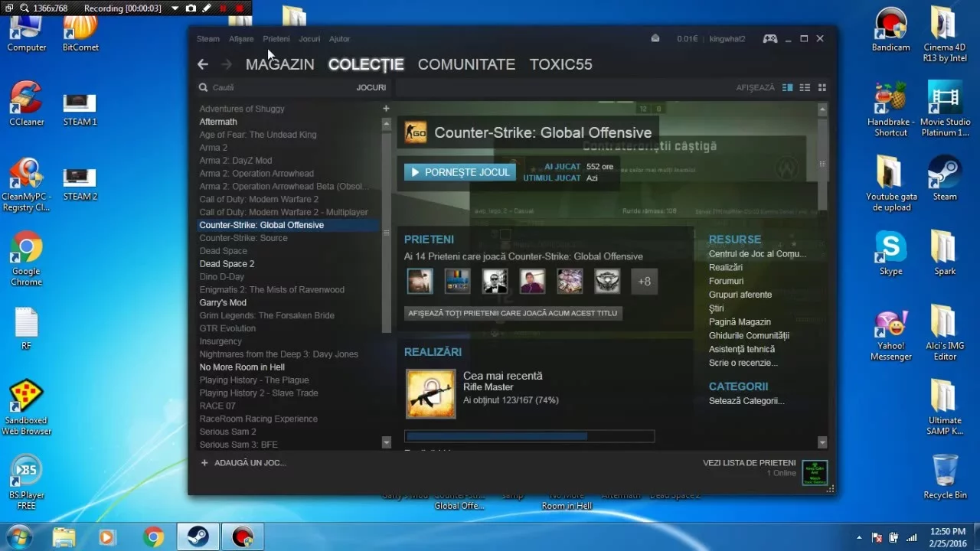
Task: Show hidden tray icons arrow
Action: tap(859, 537)
